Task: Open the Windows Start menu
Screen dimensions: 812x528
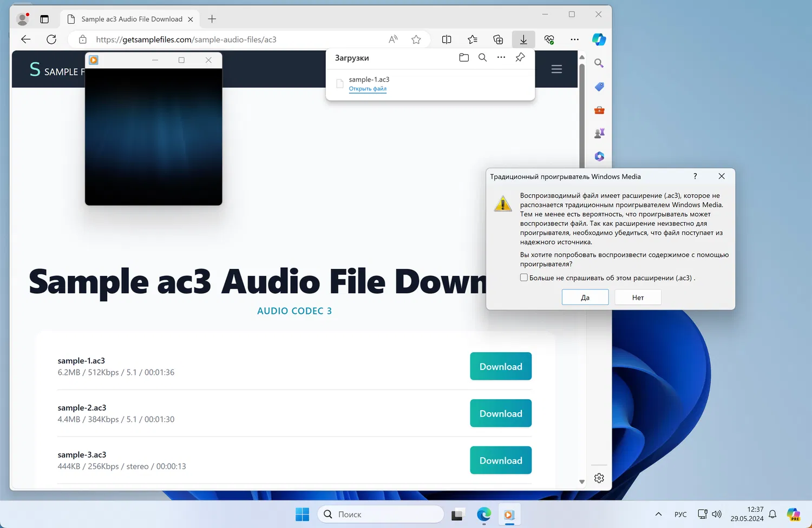Action: [x=302, y=514]
